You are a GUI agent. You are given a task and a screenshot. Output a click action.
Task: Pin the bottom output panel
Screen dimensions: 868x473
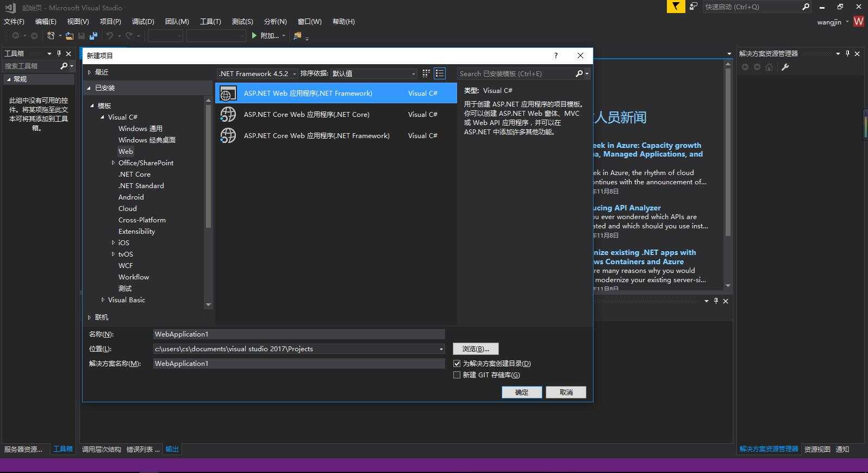coord(716,301)
